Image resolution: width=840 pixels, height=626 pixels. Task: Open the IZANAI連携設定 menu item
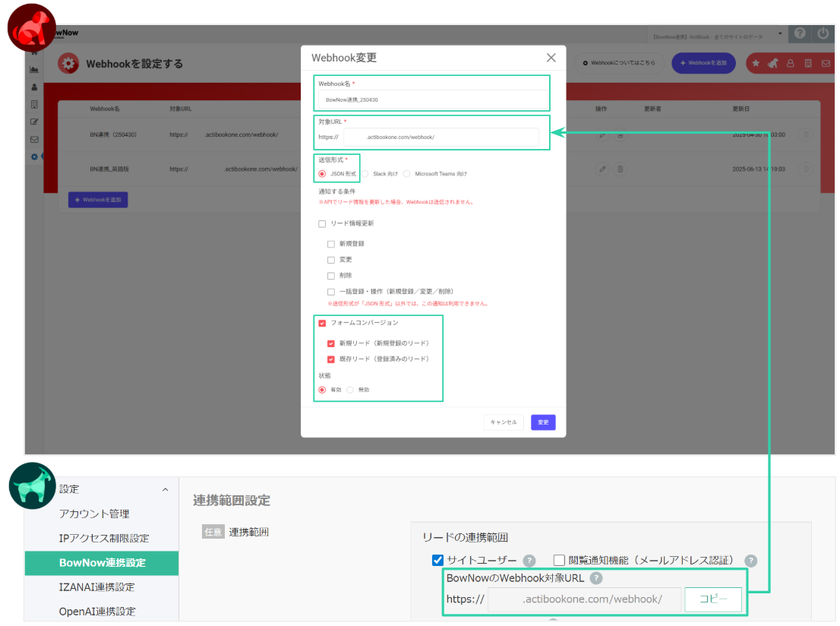96,587
